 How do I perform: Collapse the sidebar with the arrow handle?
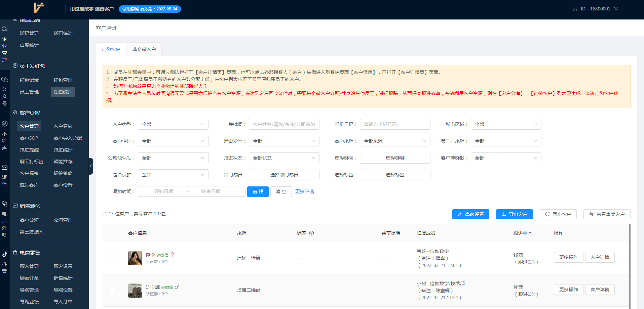coord(91,166)
